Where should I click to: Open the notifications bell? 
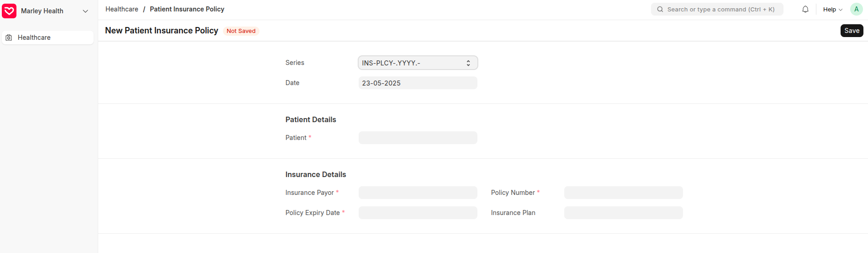point(805,9)
